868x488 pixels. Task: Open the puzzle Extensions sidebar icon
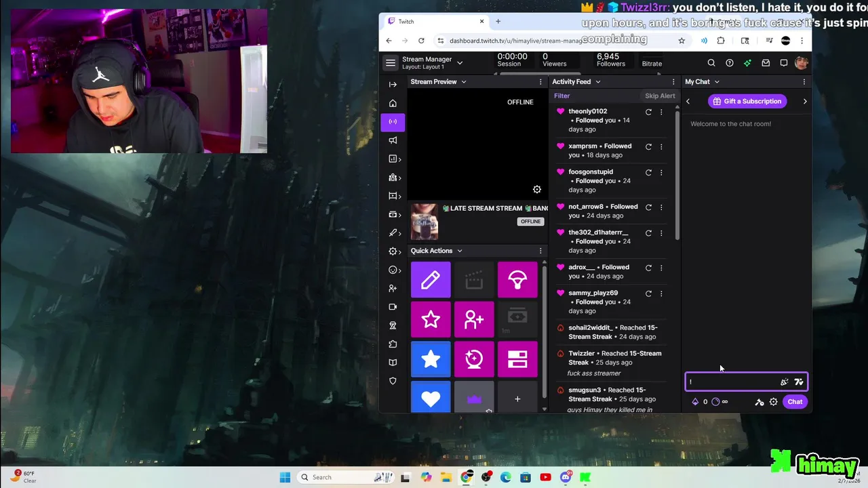(x=393, y=344)
